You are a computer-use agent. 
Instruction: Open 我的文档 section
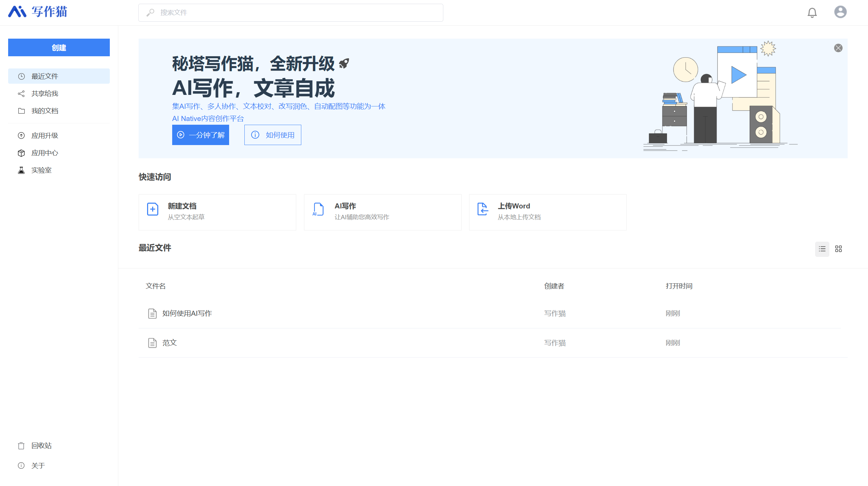(44, 110)
